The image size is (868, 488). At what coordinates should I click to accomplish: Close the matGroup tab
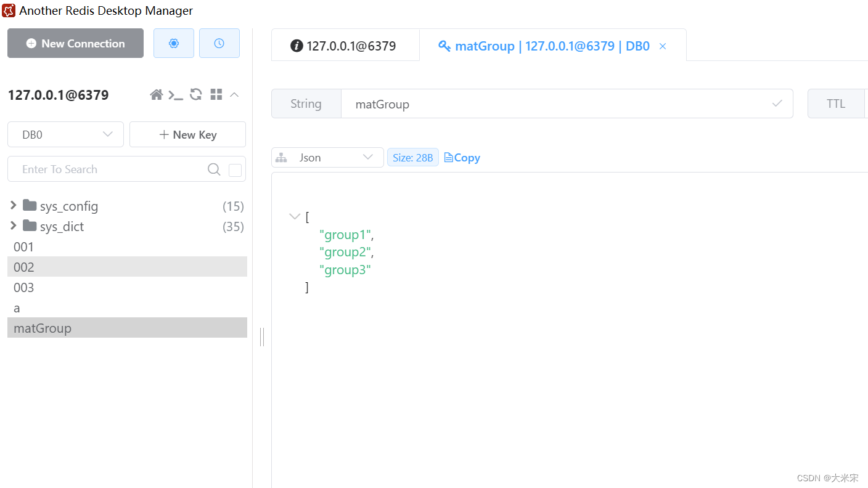663,46
